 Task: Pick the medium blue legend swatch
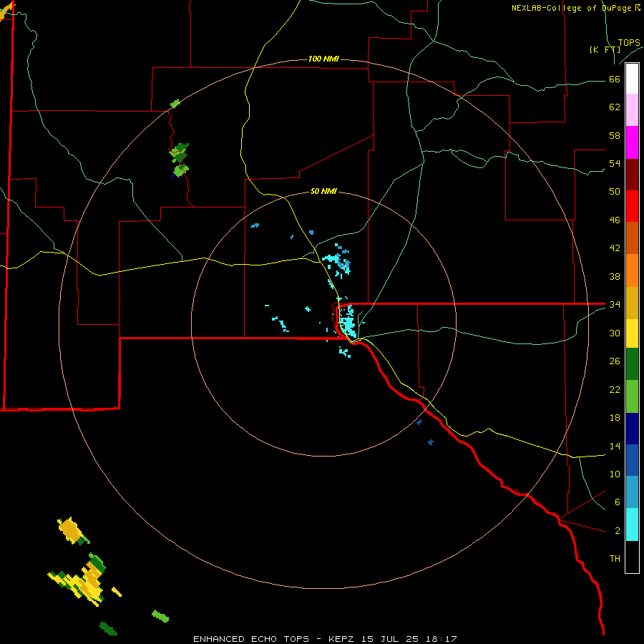click(632, 460)
